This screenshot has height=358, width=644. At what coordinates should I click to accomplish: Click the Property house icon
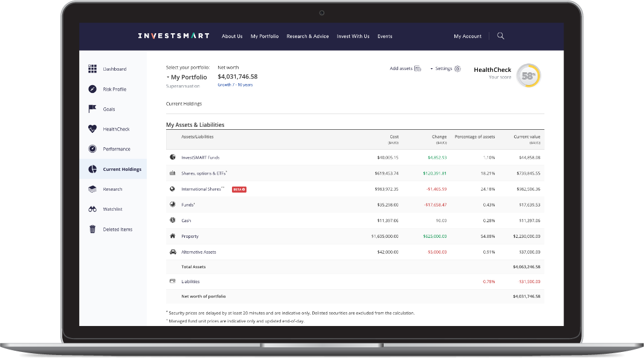tap(173, 235)
